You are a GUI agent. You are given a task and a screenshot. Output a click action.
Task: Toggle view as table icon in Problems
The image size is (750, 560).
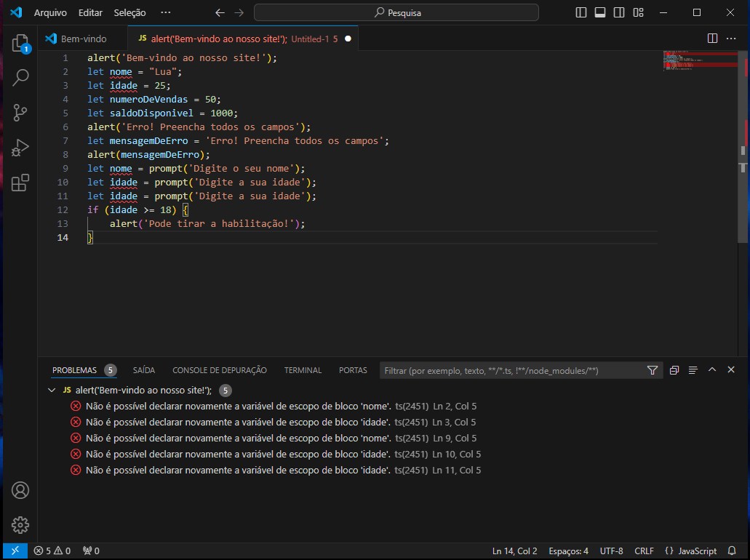point(693,370)
